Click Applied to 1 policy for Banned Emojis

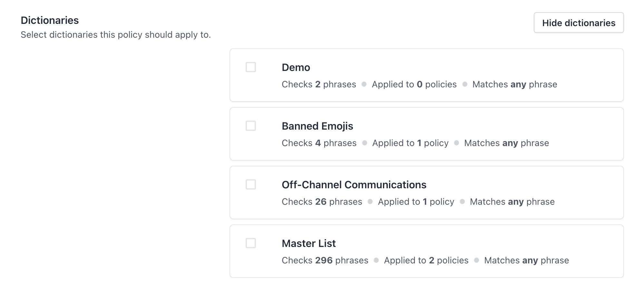pyautogui.click(x=410, y=143)
